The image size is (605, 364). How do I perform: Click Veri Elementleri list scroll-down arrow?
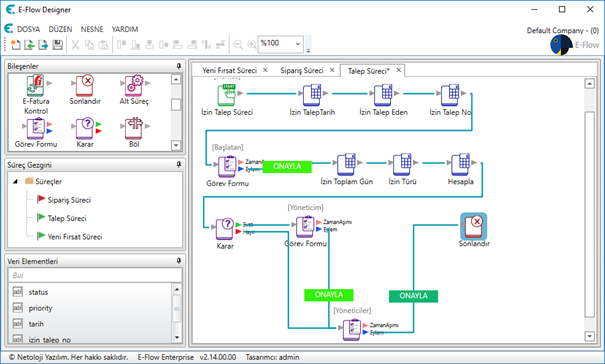pos(177,337)
